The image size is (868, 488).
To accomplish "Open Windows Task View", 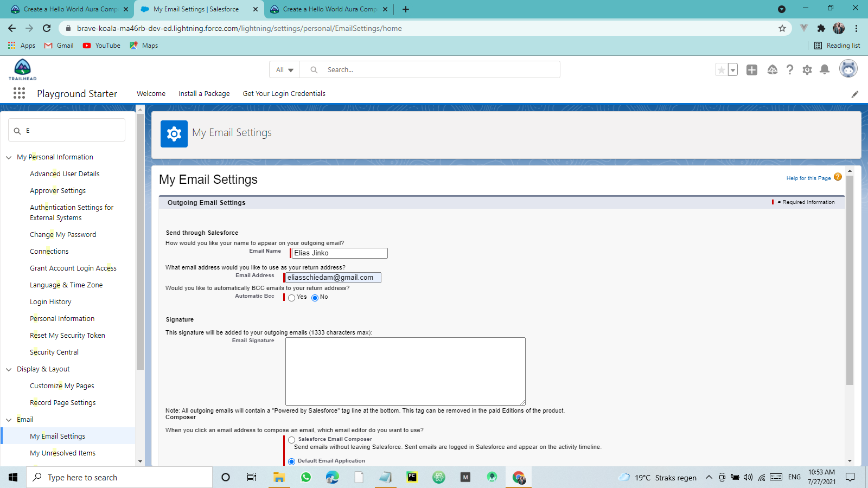I will tap(251, 477).
